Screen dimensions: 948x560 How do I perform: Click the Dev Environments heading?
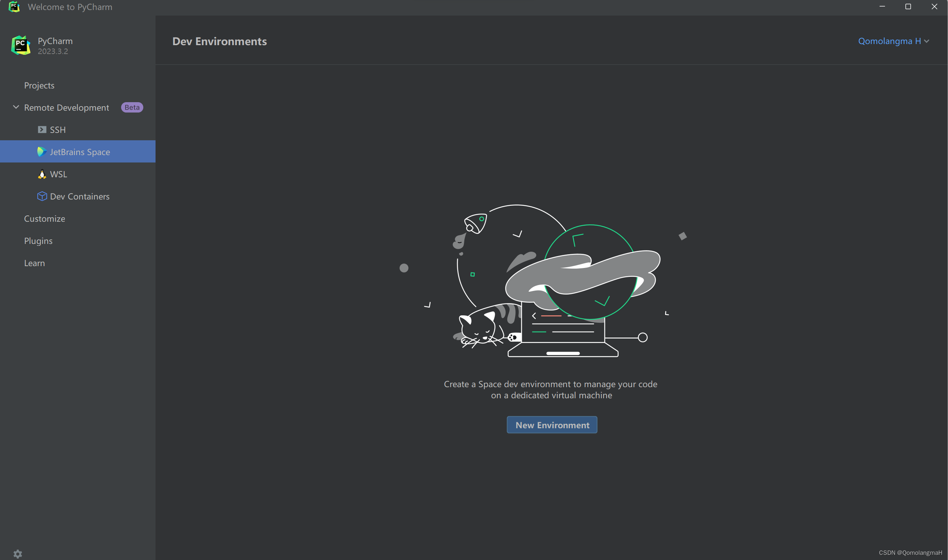click(x=219, y=41)
